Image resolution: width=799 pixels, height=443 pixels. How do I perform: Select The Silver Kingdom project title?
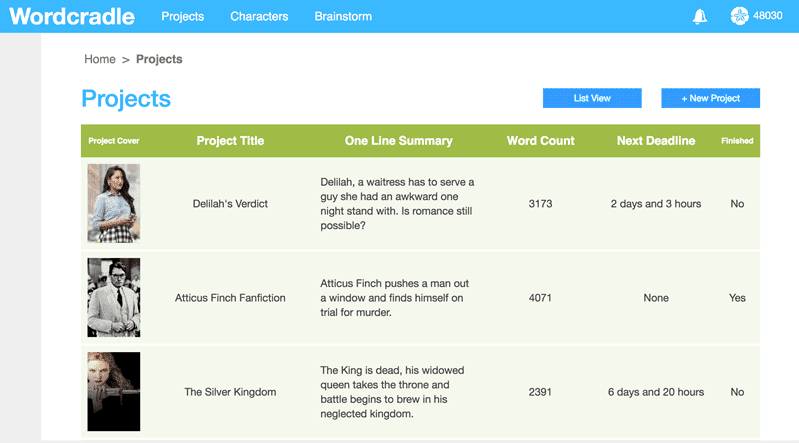pos(230,392)
